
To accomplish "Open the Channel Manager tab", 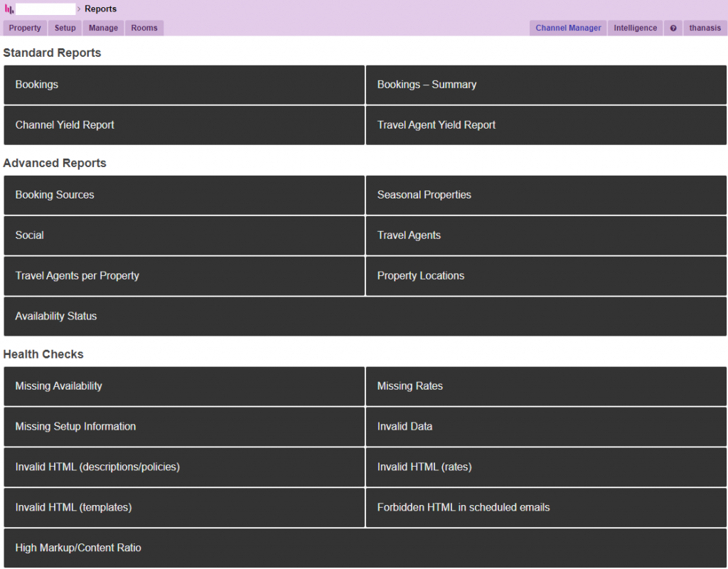I will [x=568, y=28].
